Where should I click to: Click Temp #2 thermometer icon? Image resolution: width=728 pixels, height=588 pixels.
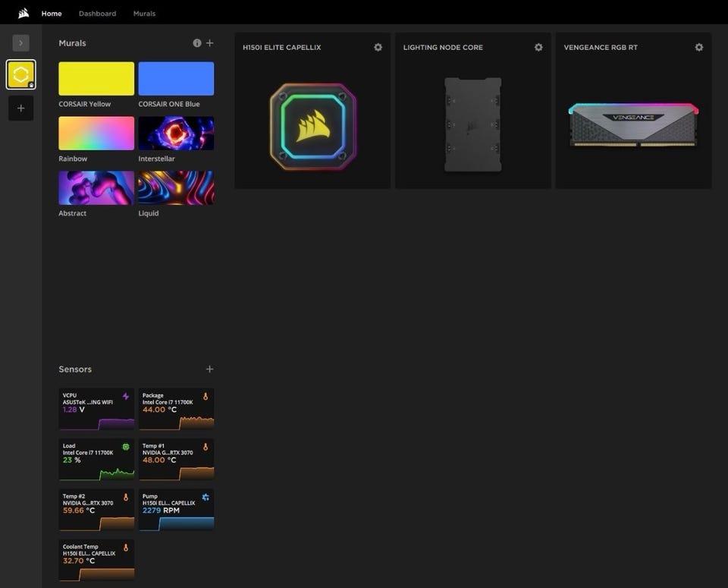click(126, 497)
